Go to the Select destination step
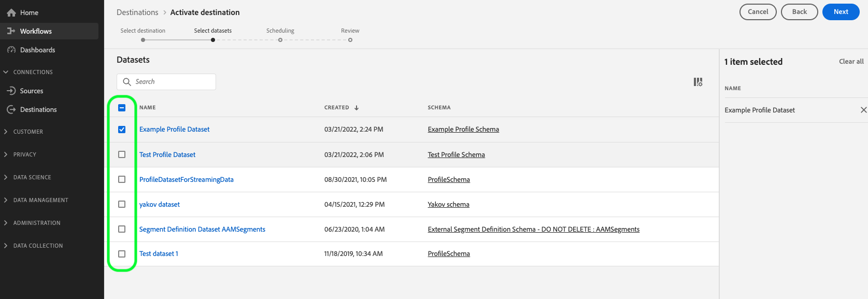Image resolution: width=868 pixels, height=299 pixels. click(143, 40)
